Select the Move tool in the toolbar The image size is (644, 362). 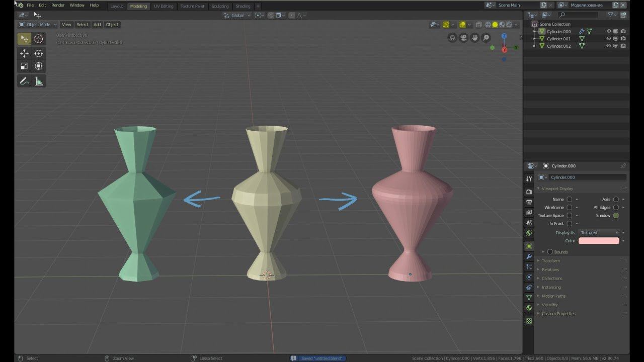click(24, 53)
